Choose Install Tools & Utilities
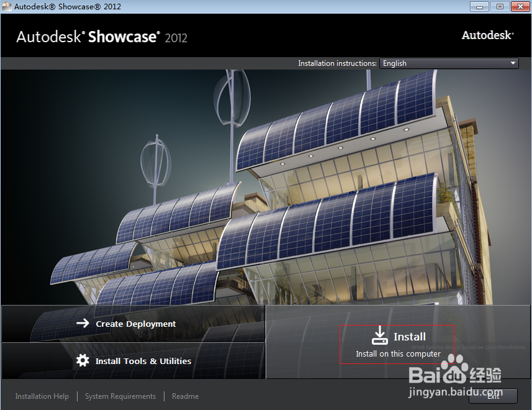532x410 pixels. (x=133, y=361)
